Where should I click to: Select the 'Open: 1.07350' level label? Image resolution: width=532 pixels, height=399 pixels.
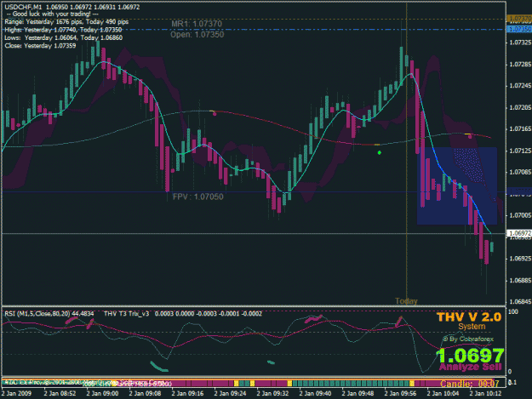coord(197,35)
